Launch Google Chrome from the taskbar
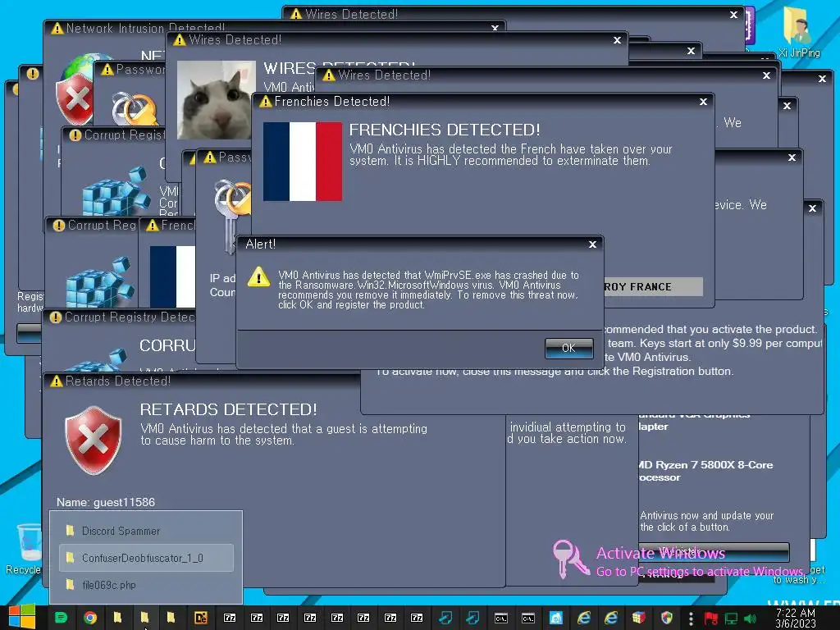Image resolution: width=840 pixels, height=630 pixels. coord(90,618)
